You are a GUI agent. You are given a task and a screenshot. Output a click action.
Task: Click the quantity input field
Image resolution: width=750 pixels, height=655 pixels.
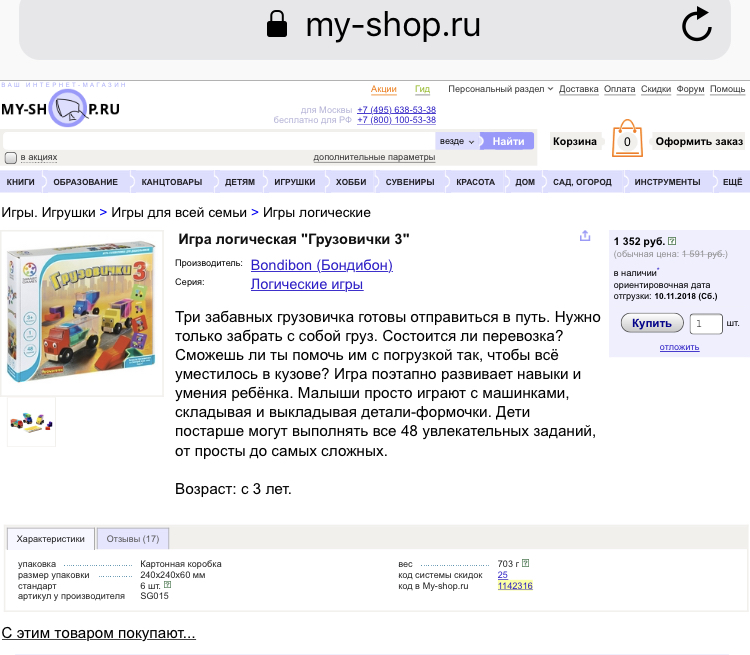[x=706, y=324]
